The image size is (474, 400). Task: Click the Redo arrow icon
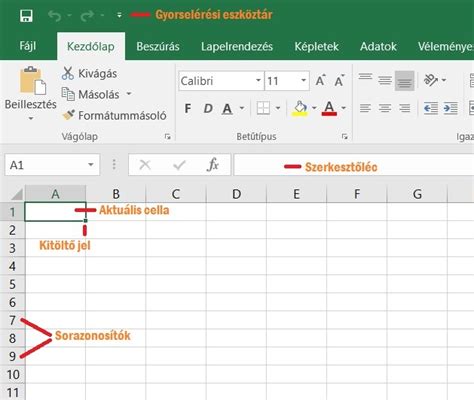point(87,16)
